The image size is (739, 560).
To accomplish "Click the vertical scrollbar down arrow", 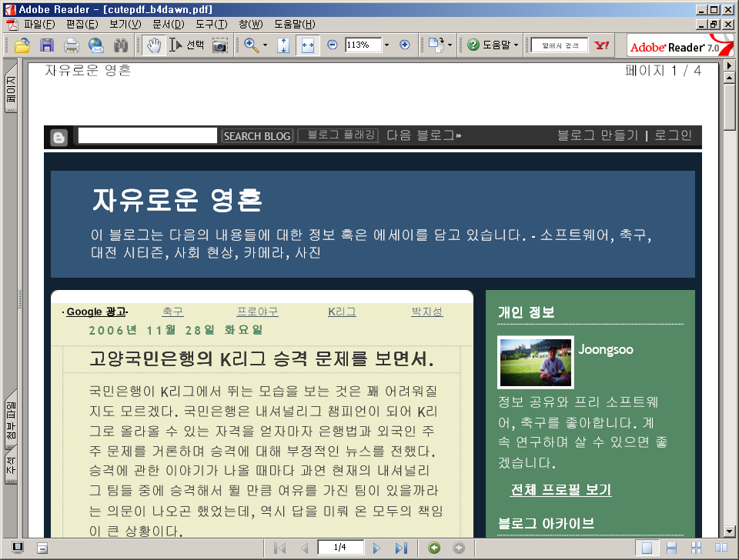I will pyautogui.click(x=730, y=532).
